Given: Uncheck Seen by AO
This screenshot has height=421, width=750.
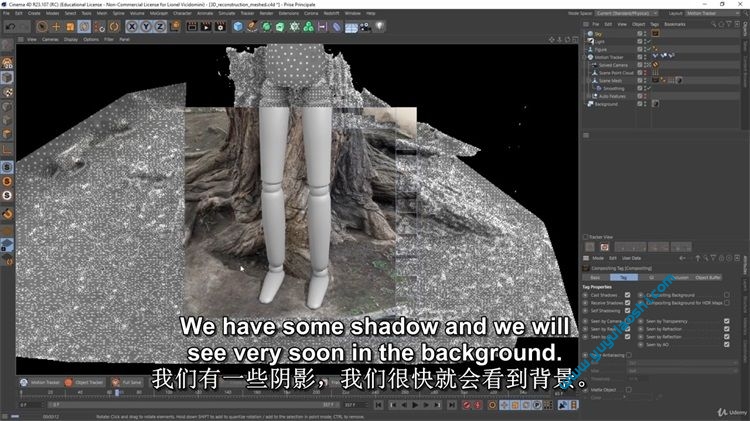Looking at the screenshot, I should pyautogui.click(x=727, y=344).
